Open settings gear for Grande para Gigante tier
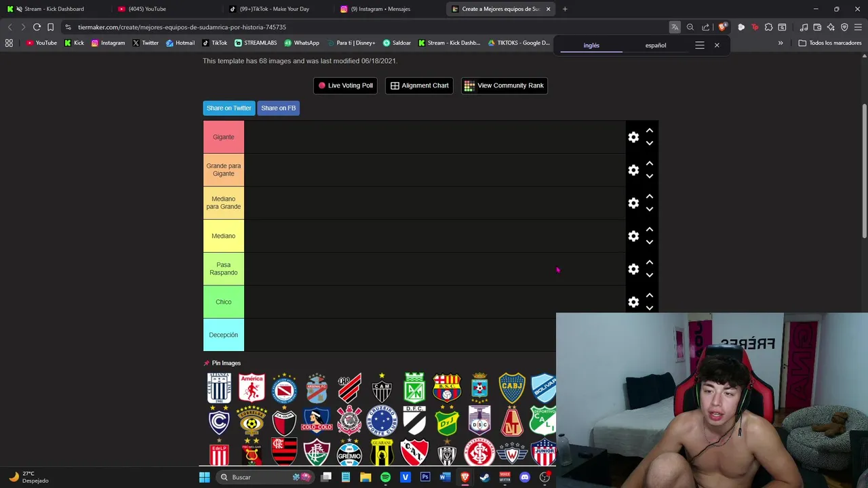Screen dimensions: 868x488 point(633,170)
